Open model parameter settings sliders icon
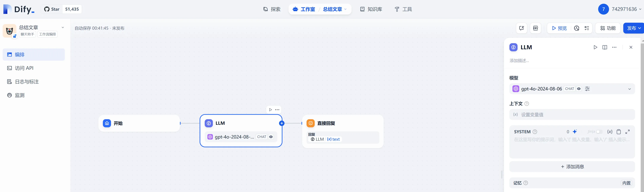Screen dimensions: 644x192 (x=587, y=89)
